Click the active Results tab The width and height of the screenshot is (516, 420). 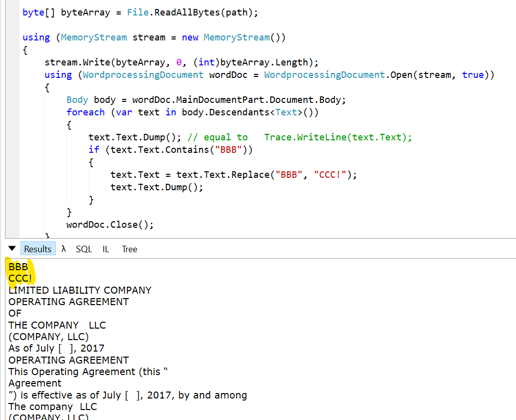click(x=37, y=249)
